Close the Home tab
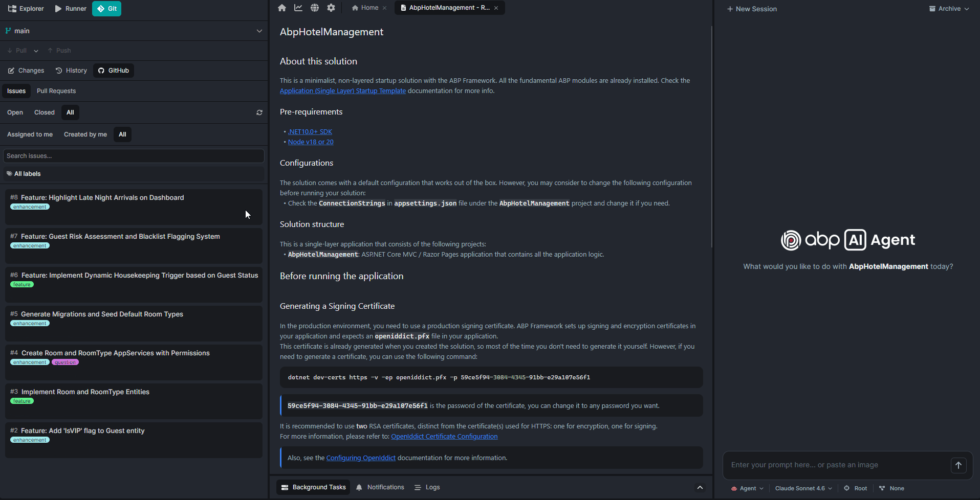The height and width of the screenshot is (500, 980). pos(385,8)
